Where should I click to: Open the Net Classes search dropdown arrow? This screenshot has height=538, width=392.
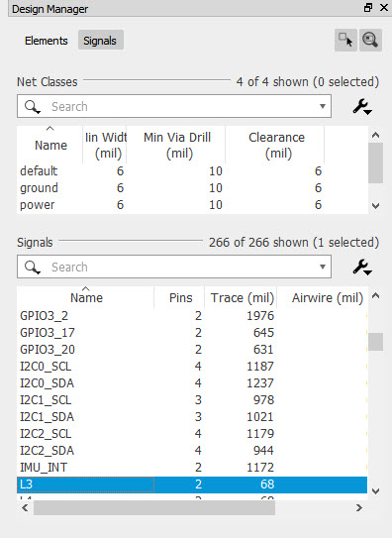[322, 106]
